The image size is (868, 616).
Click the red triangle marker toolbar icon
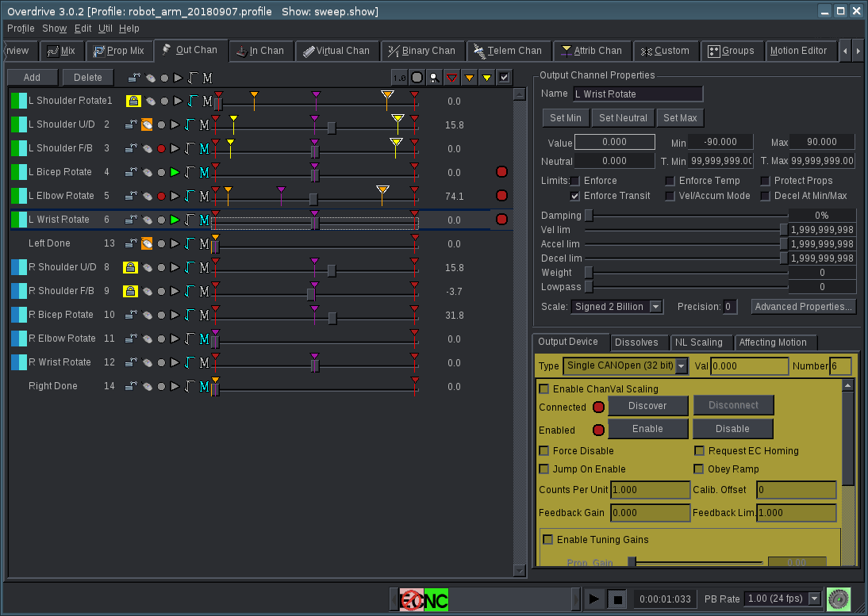tap(451, 78)
